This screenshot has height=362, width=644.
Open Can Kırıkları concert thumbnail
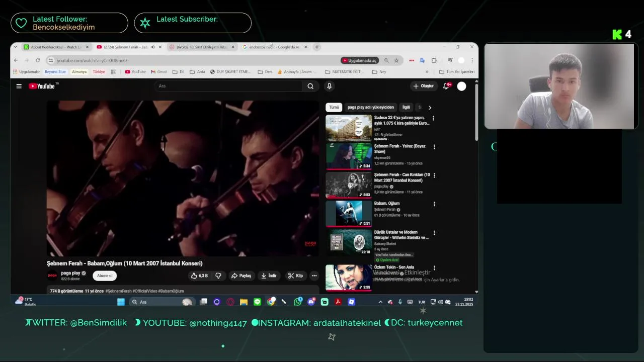click(349, 185)
